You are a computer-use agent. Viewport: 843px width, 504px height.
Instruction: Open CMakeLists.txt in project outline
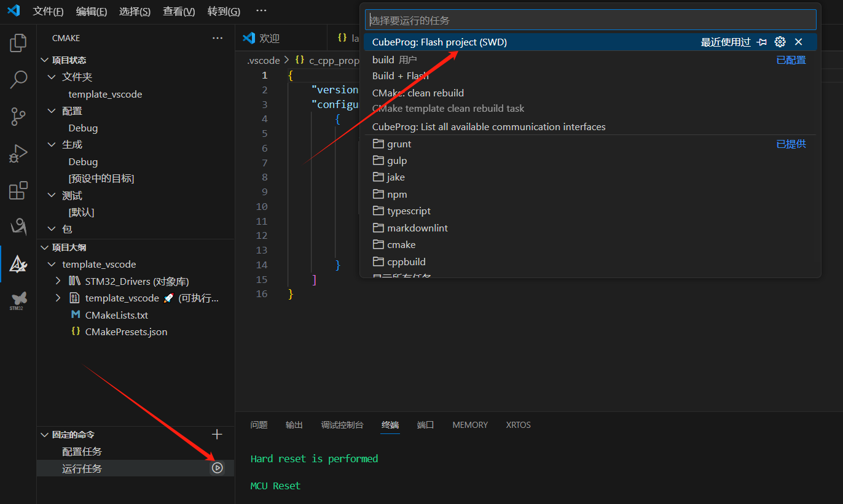[x=117, y=315]
